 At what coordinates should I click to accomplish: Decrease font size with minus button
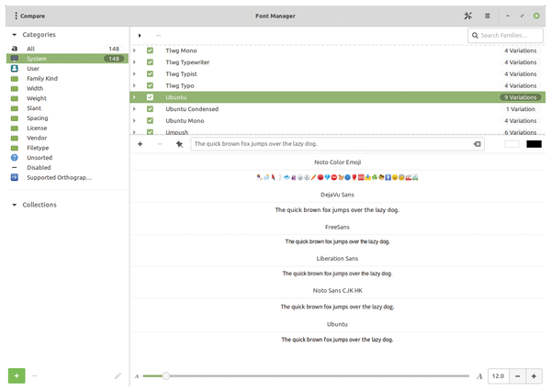[518, 376]
